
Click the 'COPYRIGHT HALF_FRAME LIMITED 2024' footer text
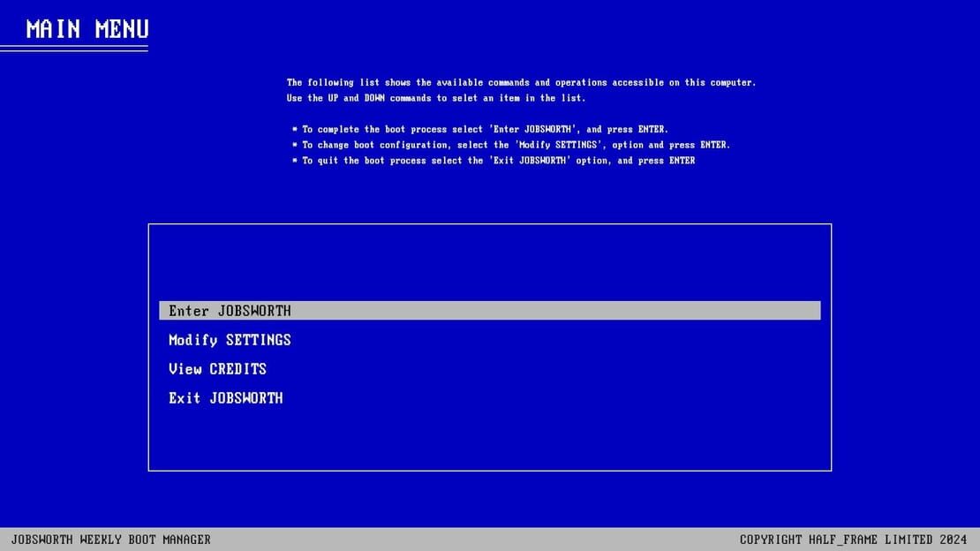[x=853, y=540]
